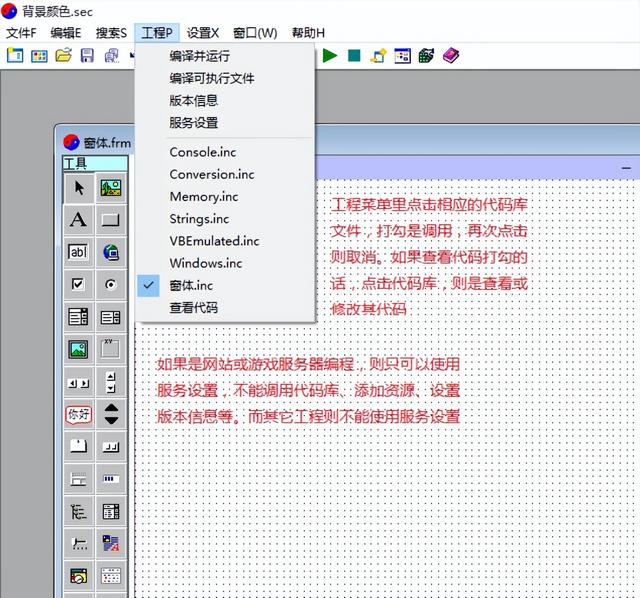Click the green compile icon in toolbar

(426, 56)
